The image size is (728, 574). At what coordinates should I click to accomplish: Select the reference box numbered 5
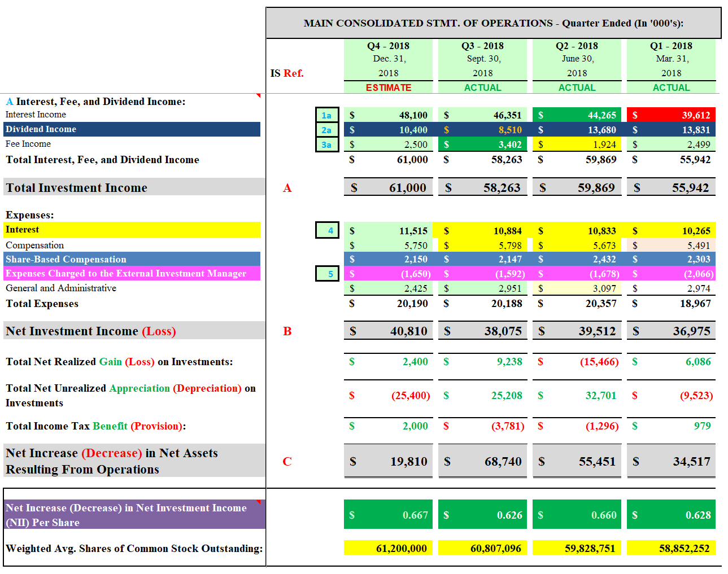point(327,274)
